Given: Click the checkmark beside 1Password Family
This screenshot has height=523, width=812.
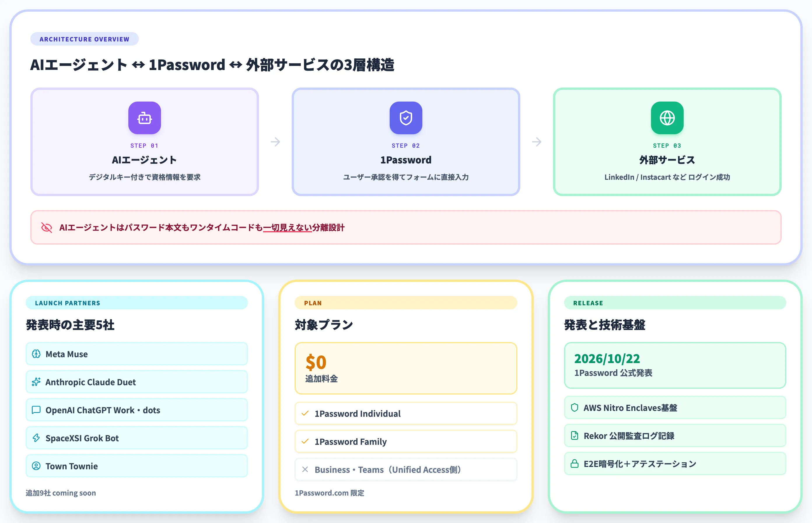Looking at the screenshot, I should [305, 442].
